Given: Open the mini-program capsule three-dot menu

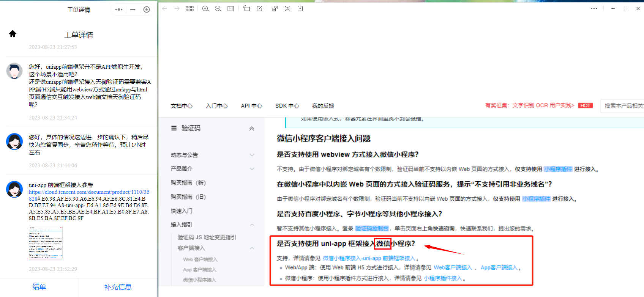Looking at the screenshot, I should (119, 9).
